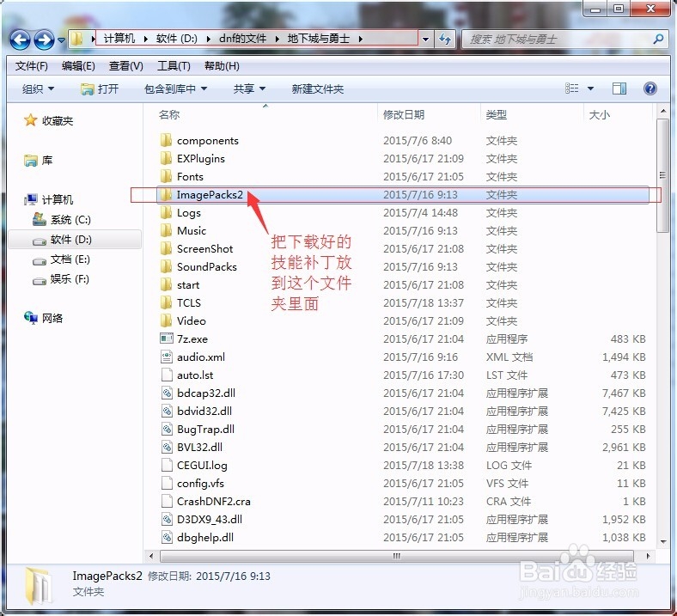
Task: Select the Logs folder icon
Action: (166, 212)
